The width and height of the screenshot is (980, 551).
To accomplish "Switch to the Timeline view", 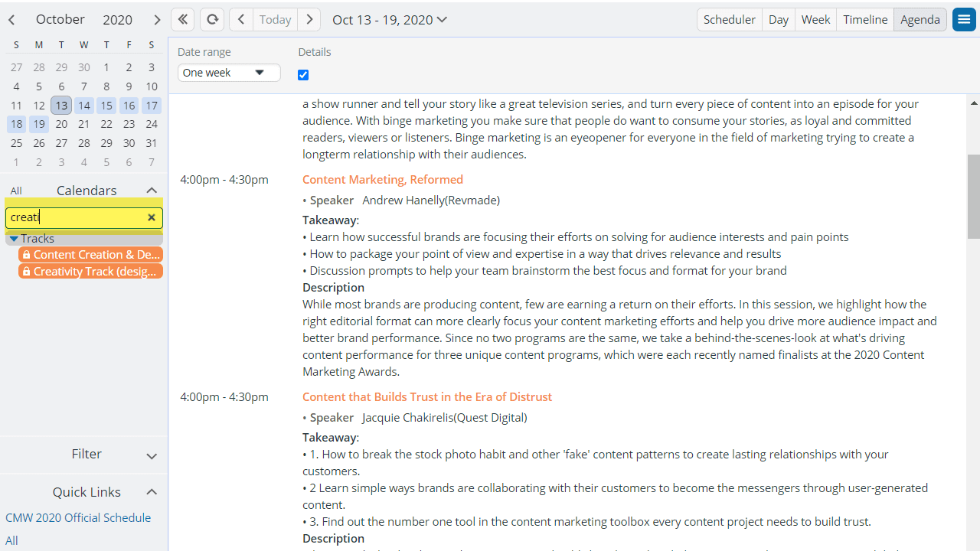I will point(865,20).
